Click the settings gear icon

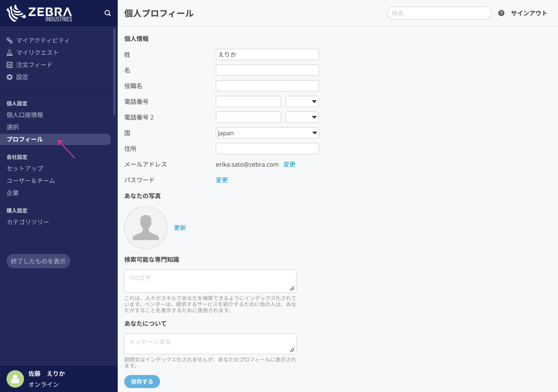coord(10,77)
